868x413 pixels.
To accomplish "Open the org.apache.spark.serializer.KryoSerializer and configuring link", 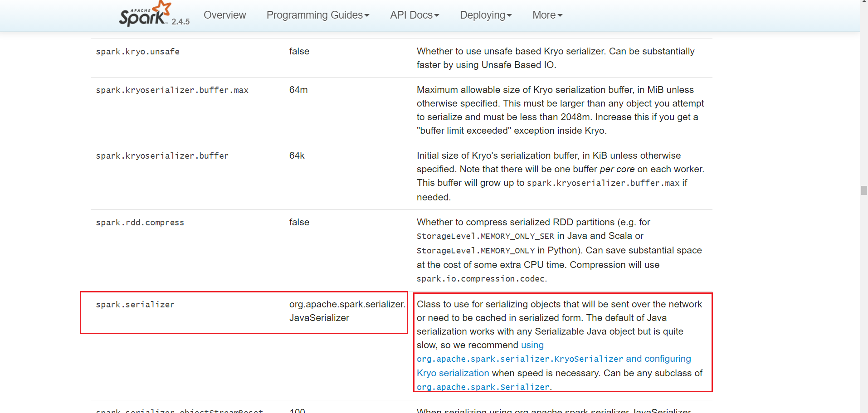I will pos(554,359).
